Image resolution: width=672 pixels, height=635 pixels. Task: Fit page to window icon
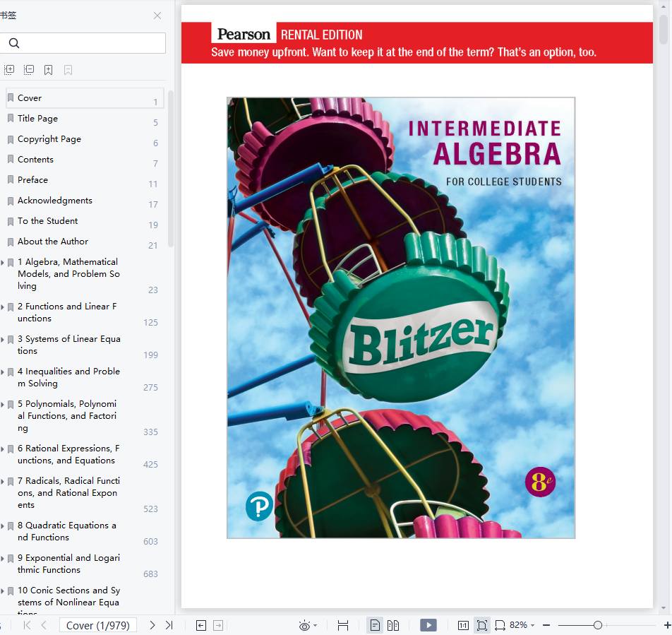(481, 625)
